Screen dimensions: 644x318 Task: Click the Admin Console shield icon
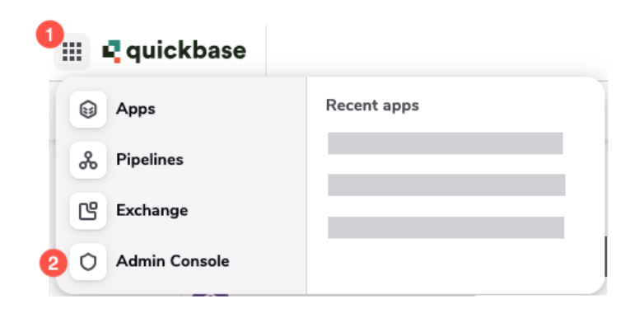tap(88, 262)
